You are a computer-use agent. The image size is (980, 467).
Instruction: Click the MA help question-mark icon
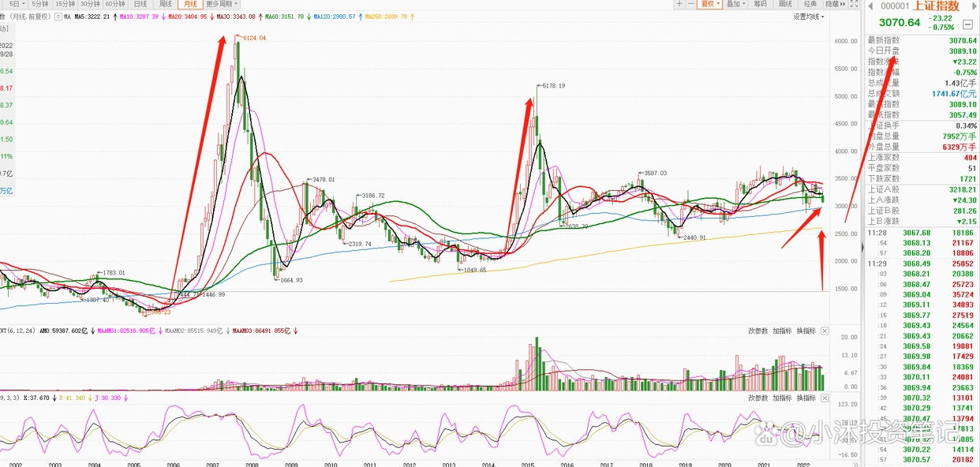(x=58, y=17)
